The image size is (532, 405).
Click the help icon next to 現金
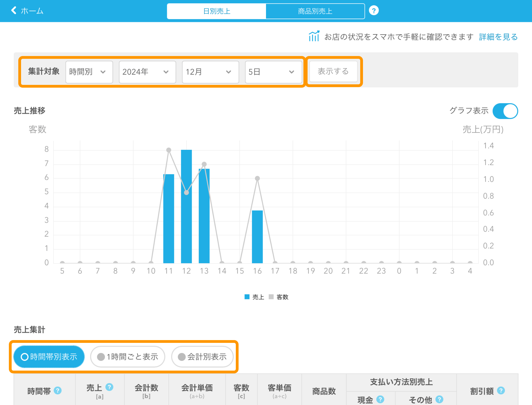click(x=380, y=399)
